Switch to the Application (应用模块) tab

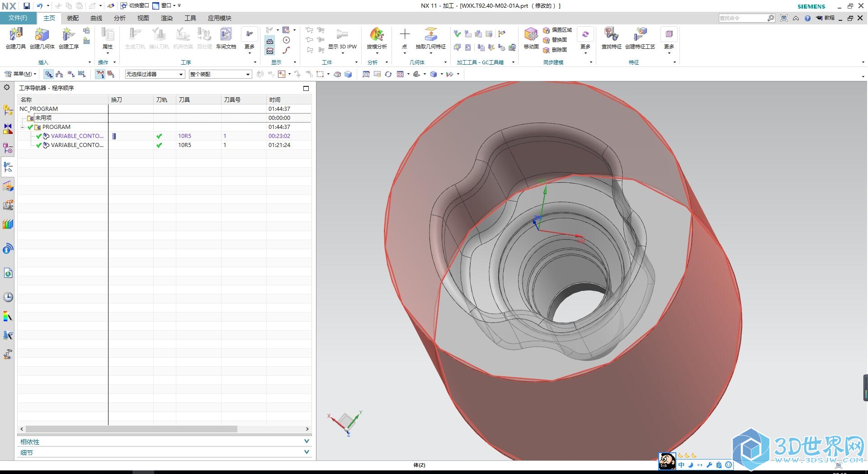(220, 18)
